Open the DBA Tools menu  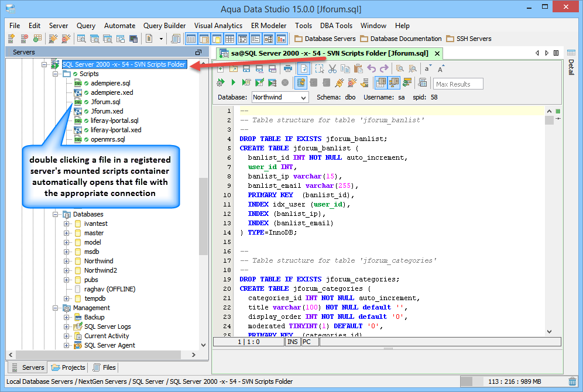click(336, 26)
